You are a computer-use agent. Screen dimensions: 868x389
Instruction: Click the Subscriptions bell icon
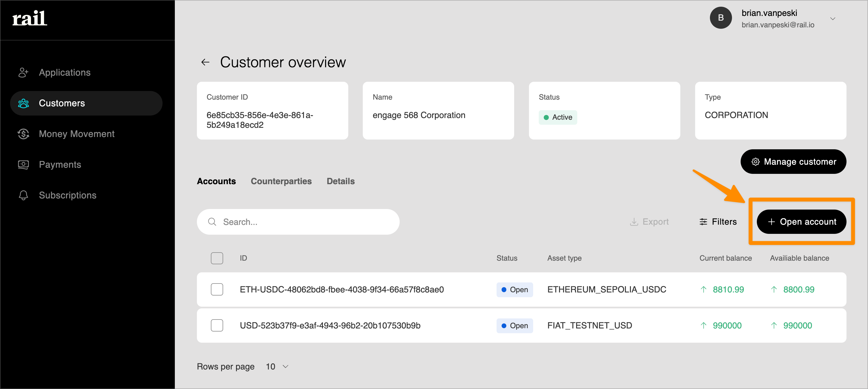tap(23, 195)
